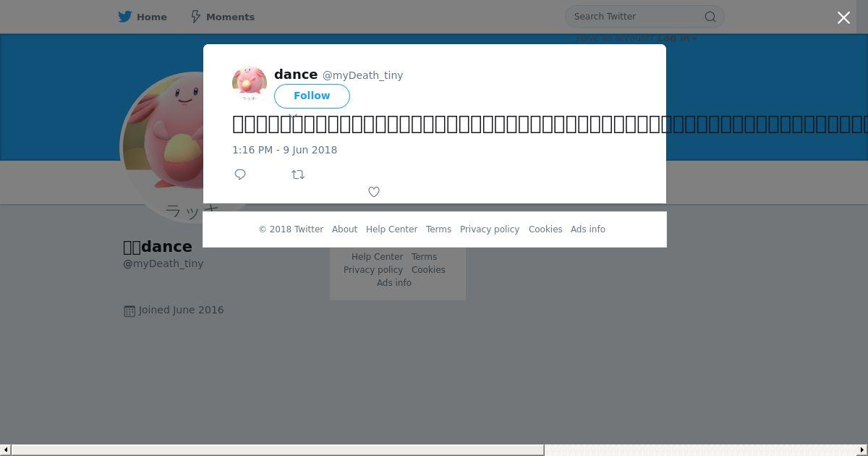The image size is (868, 456).
Task: Open Help Center in the tweet footer
Action: (391, 229)
